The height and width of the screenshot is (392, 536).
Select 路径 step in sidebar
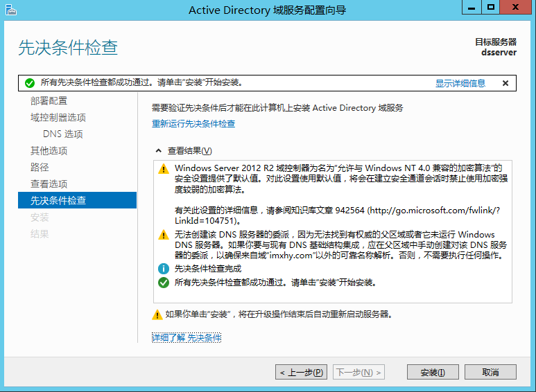pos(40,167)
